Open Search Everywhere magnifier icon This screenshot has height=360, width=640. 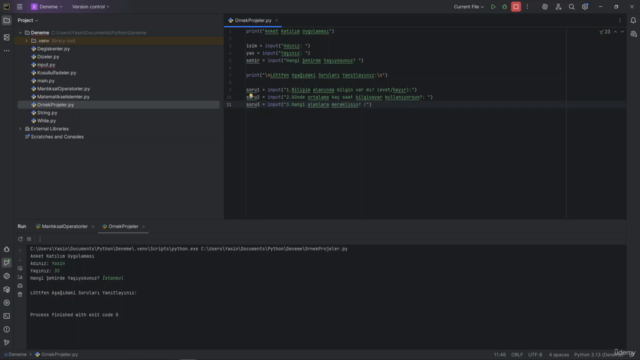point(571,7)
